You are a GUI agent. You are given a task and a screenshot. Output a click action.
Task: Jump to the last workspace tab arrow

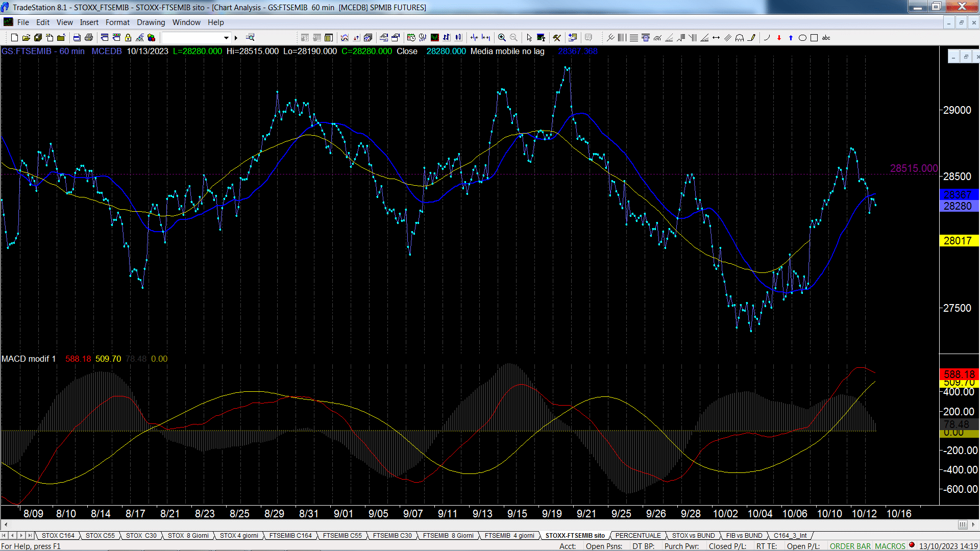tap(30, 535)
